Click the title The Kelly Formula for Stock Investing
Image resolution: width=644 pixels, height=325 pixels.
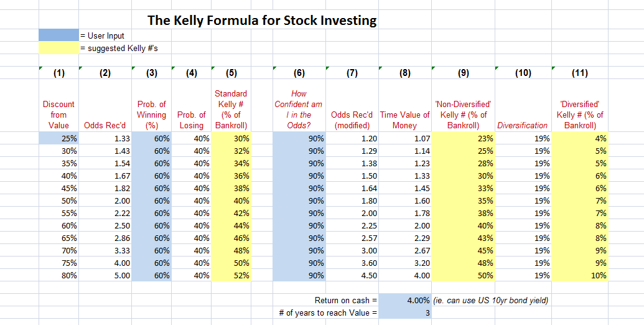(262, 20)
